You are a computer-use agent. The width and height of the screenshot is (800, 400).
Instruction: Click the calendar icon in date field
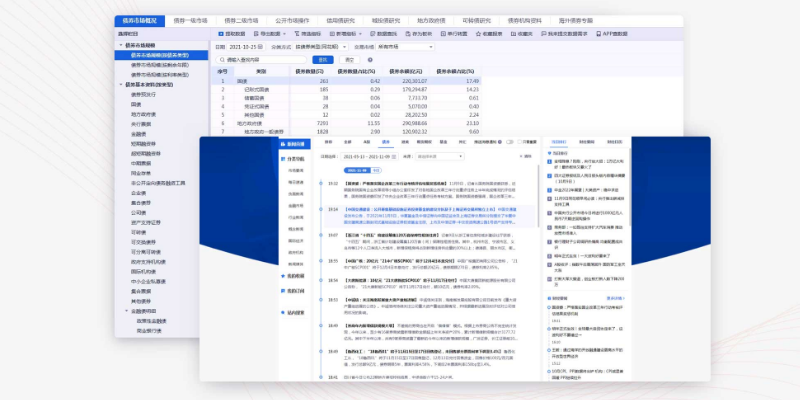coord(262,47)
